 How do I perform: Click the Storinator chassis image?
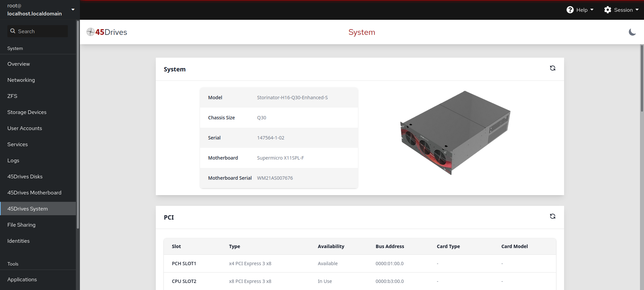click(x=455, y=133)
